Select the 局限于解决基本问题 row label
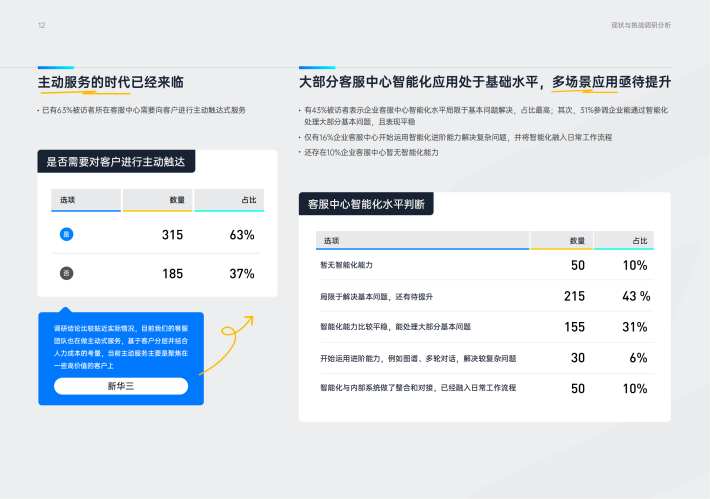Viewport: 710px width, 499px height. click(x=376, y=296)
